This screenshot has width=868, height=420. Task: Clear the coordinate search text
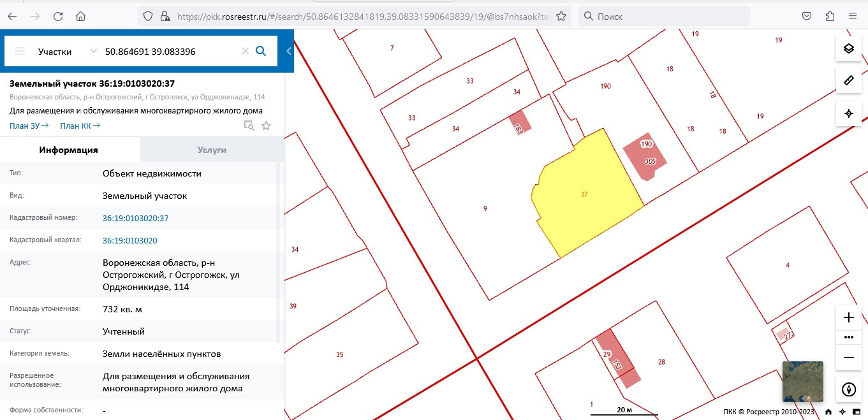[x=245, y=52]
